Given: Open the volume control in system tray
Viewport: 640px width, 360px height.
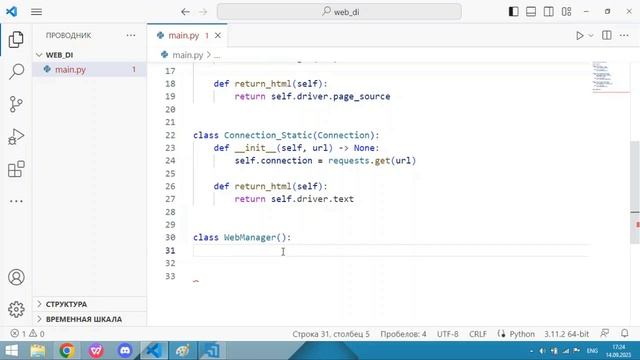Looking at the screenshot, I should 542,351.
